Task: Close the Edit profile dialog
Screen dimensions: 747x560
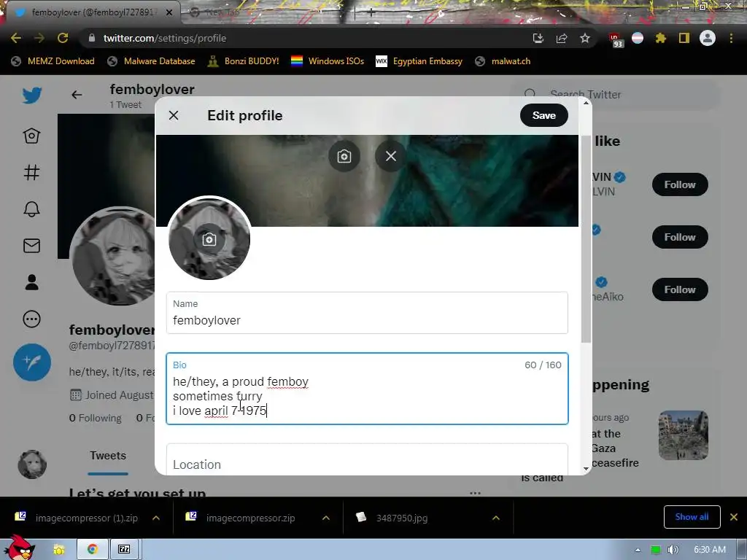Action: 174,115
